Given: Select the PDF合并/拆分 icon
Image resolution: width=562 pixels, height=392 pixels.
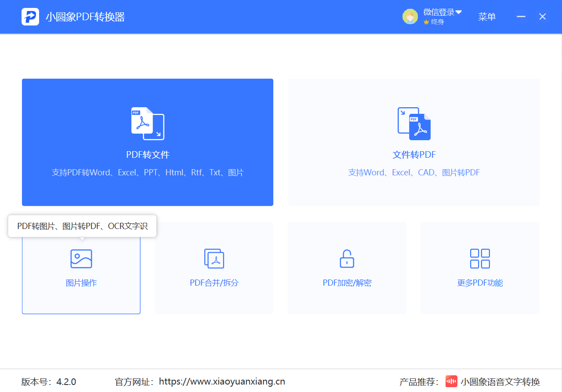Looking at the screenshot, I should [x=214, y=258].
